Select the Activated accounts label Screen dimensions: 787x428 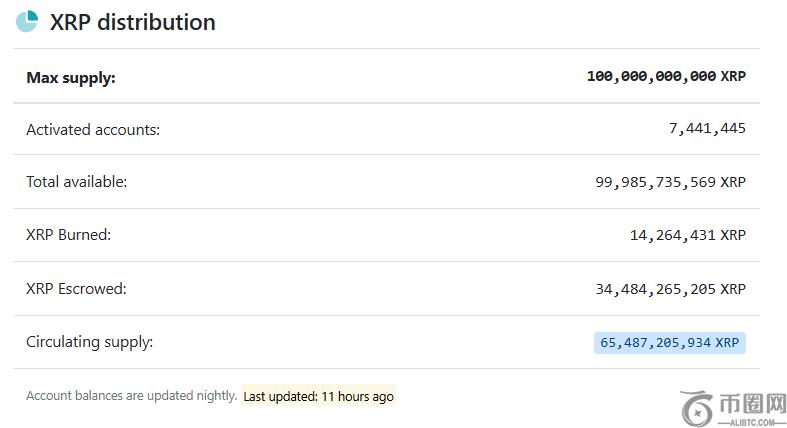click(93, 129)
